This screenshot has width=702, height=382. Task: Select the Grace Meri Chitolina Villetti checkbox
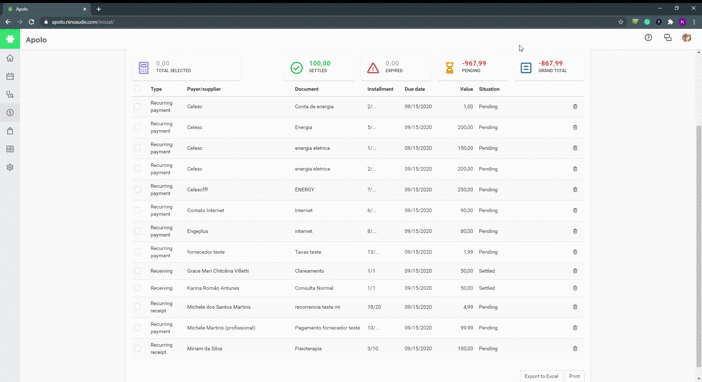137,270
